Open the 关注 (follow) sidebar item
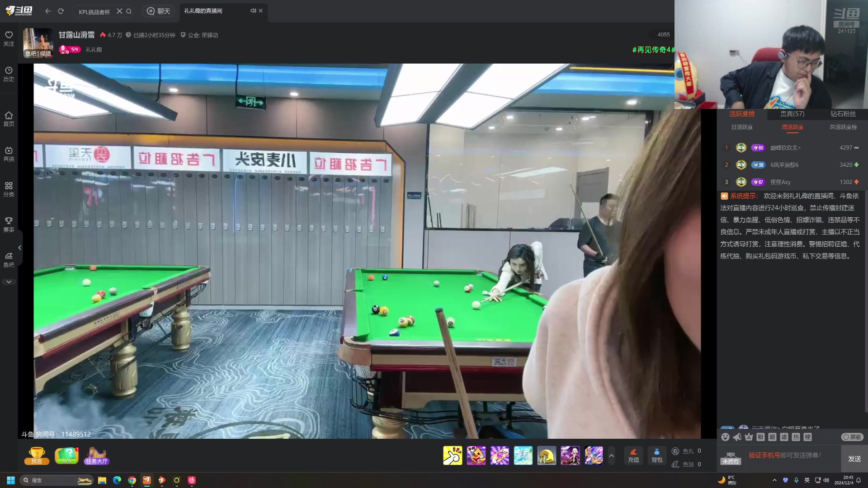The image size is (868, 488). (9, 39)
